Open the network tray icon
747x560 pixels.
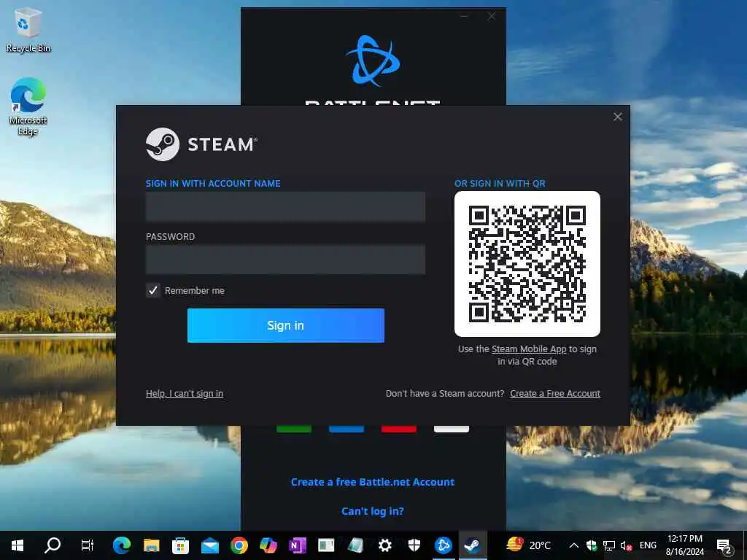(x=609, y=545)
